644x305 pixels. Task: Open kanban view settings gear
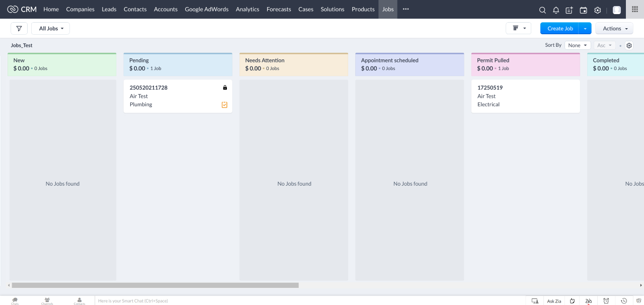click(x=629, y=45)
